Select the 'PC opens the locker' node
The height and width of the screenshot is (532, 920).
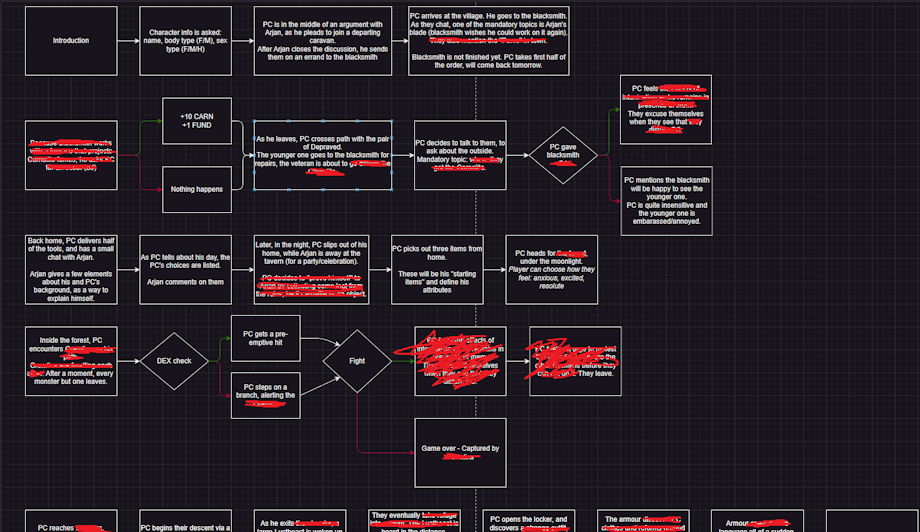click(x=529, y=521)
